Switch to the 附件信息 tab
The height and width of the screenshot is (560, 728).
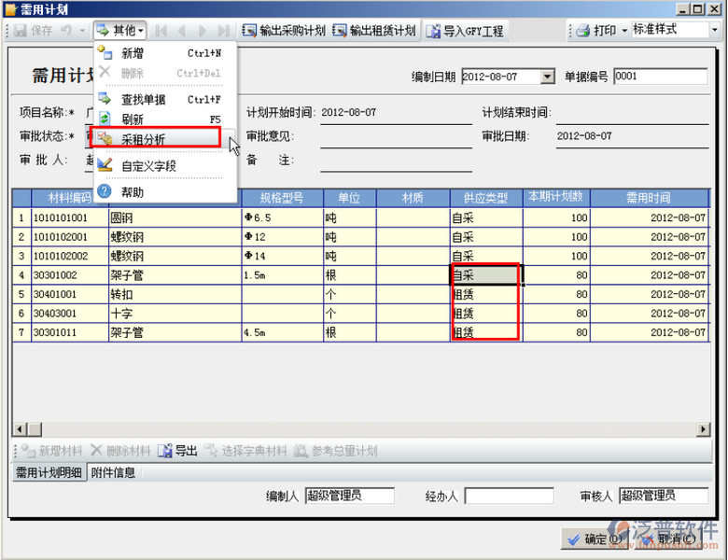point(113,472)
